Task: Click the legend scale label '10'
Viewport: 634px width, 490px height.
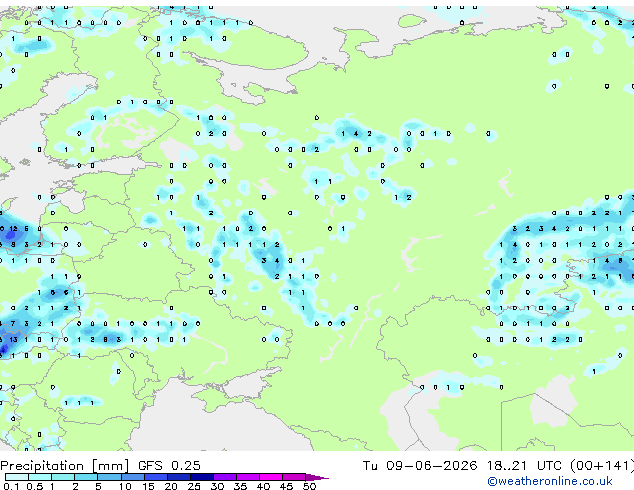Action: (125, 486)
